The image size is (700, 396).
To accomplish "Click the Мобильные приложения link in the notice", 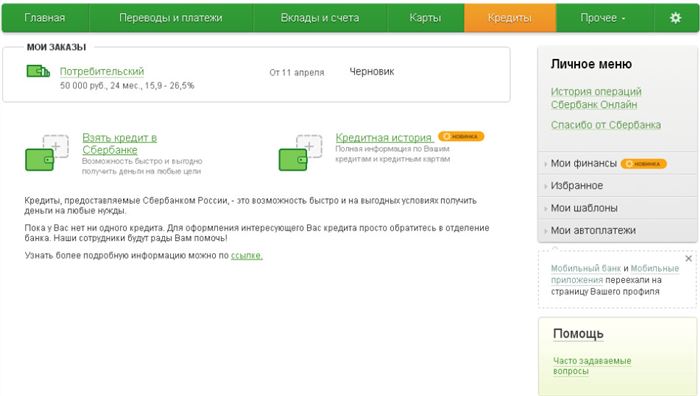I will [614, 274].
